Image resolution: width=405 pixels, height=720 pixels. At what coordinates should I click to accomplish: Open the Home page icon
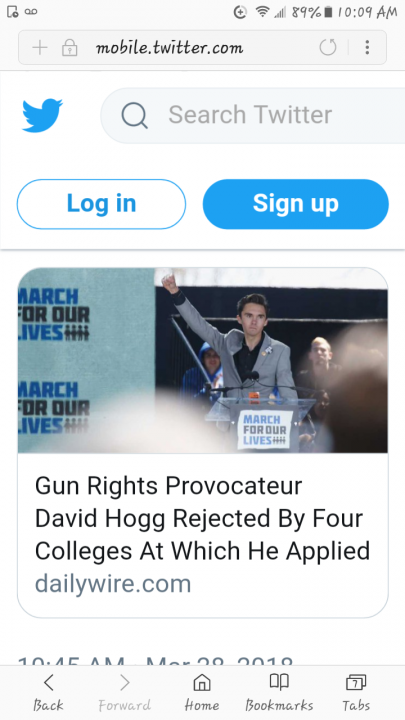(x=202, y=692)
